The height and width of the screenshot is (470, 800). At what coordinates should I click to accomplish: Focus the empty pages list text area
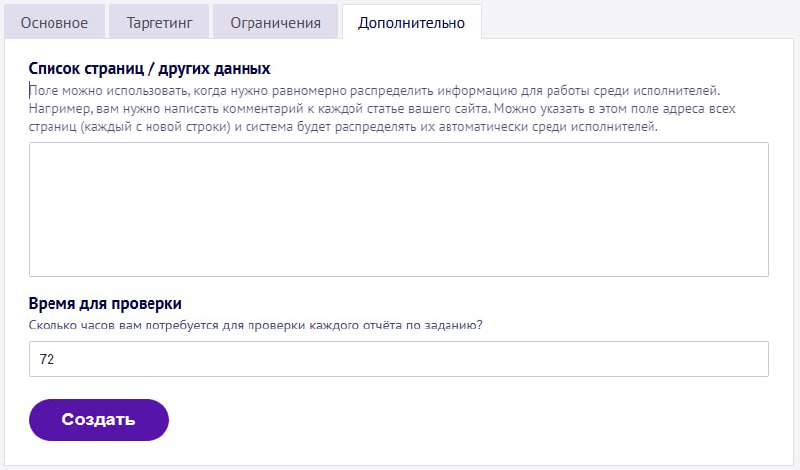(398, 209)
